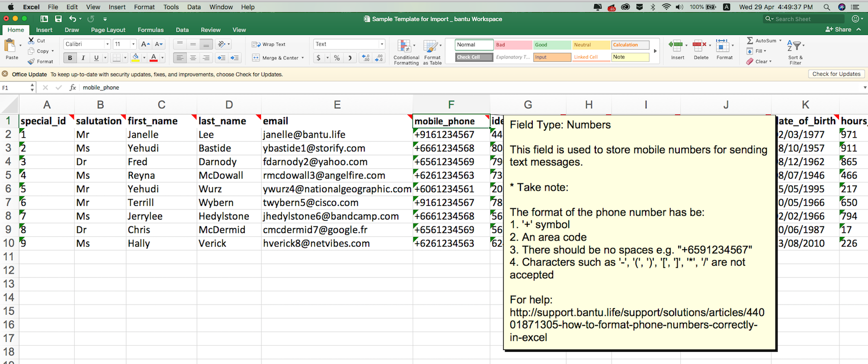This screenshot has width=868, height=364.
Task: Click the Share button
Action: pyautogui.click(x=838, y=29)
